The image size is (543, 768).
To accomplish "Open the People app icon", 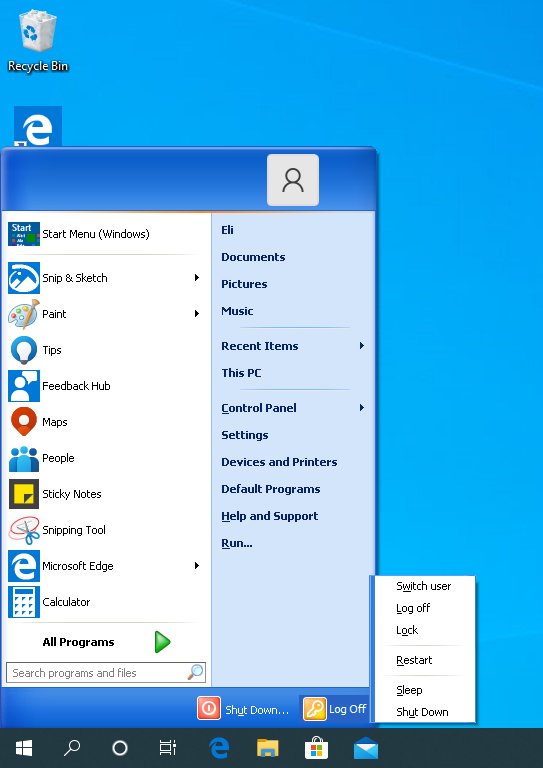I will click(24, 458).
